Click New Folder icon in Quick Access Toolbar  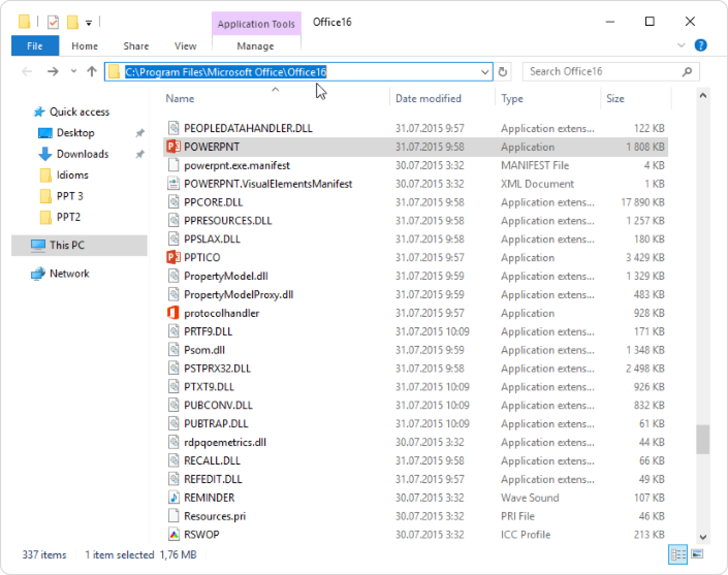[73, 22]
